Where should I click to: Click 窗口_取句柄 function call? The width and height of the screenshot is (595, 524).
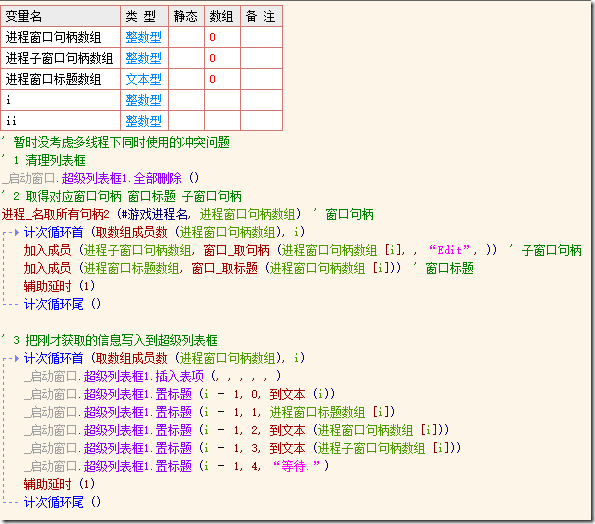click(236, 250)
